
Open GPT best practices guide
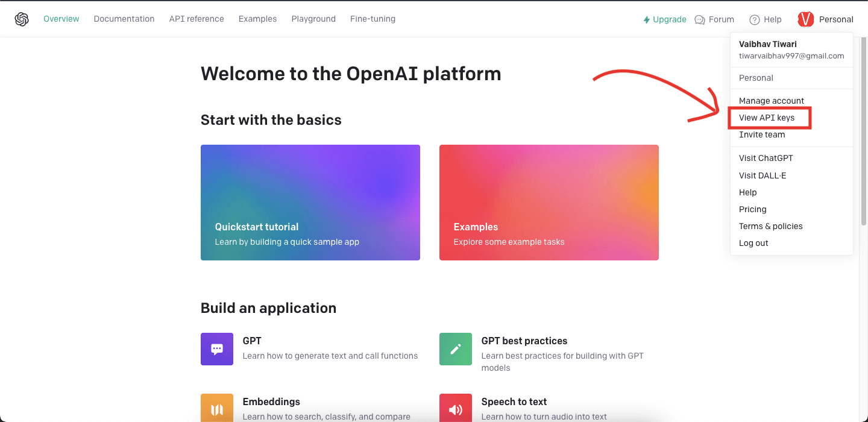click(524, 341)
